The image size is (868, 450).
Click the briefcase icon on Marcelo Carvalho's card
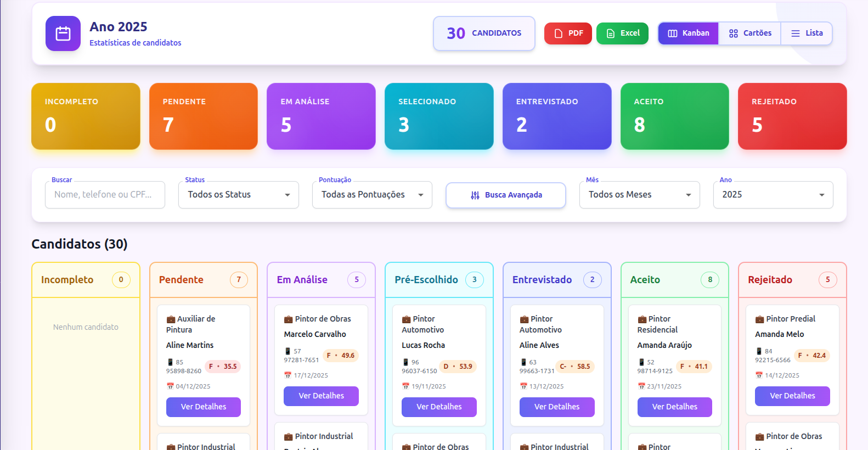point(288,319)
